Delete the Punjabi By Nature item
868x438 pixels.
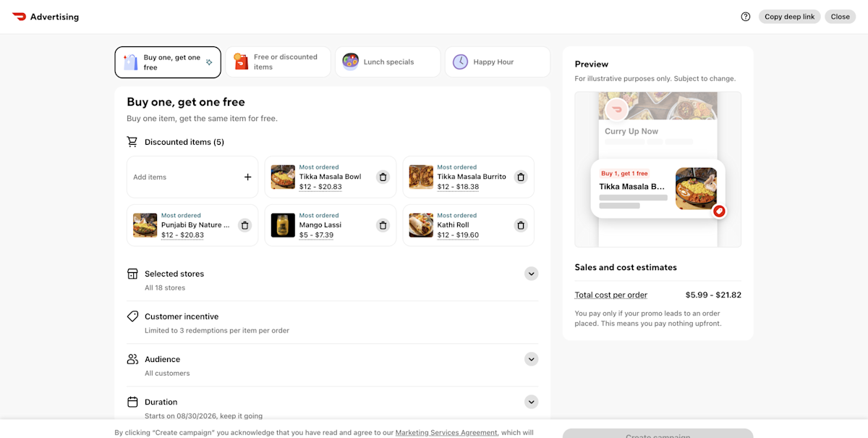pos(244,225)
